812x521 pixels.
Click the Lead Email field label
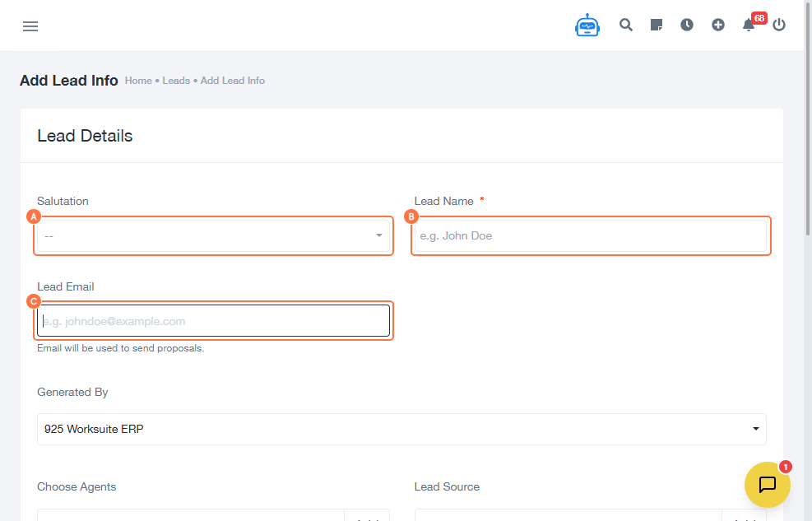[x=66, y=286]
